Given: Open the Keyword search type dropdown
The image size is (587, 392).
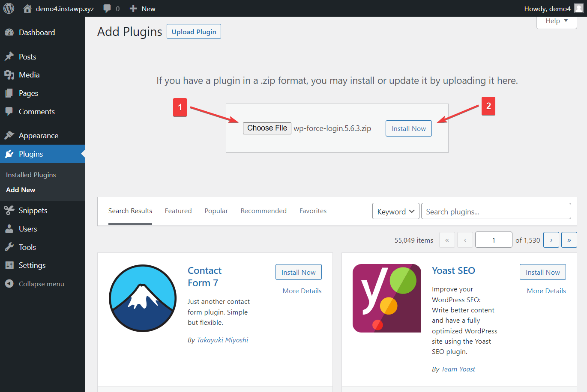Looking at the screenshot, I should coord(395,211).
